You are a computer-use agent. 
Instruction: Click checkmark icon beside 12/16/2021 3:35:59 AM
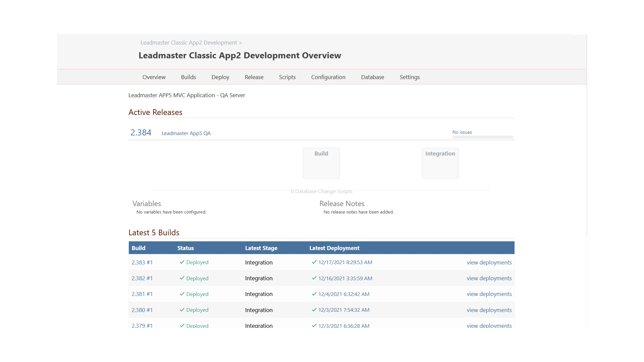point(314,278)
